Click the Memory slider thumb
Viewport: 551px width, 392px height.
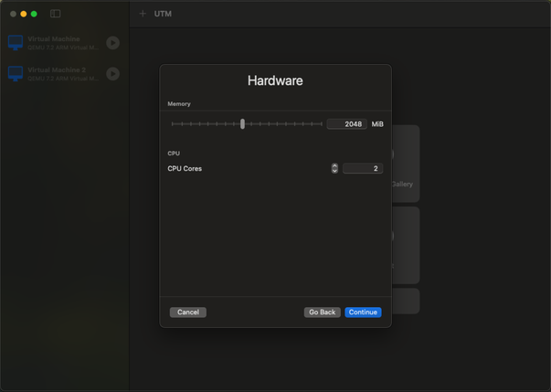(x=242, y=123)
